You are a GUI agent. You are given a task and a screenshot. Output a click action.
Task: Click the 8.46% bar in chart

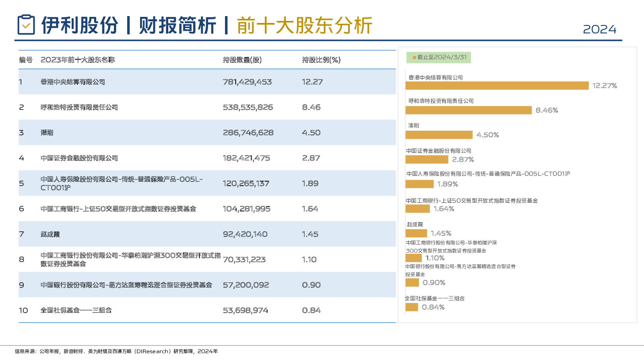pos(469,110)
